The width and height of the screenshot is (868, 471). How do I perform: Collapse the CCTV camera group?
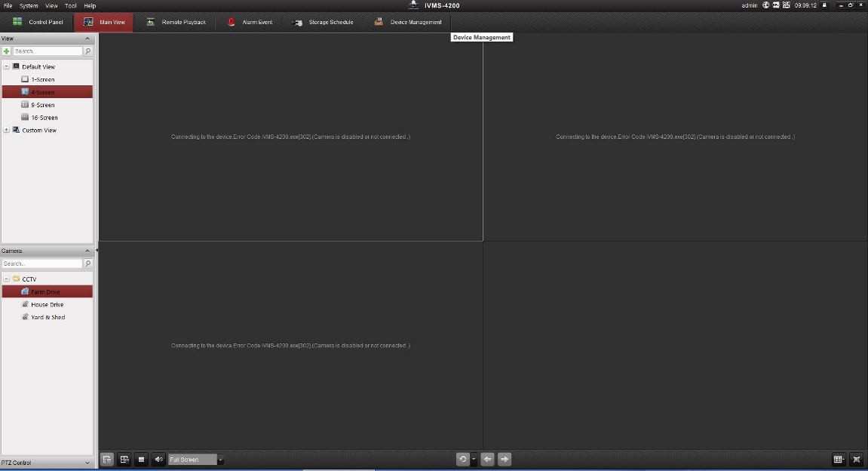(7, 279)
